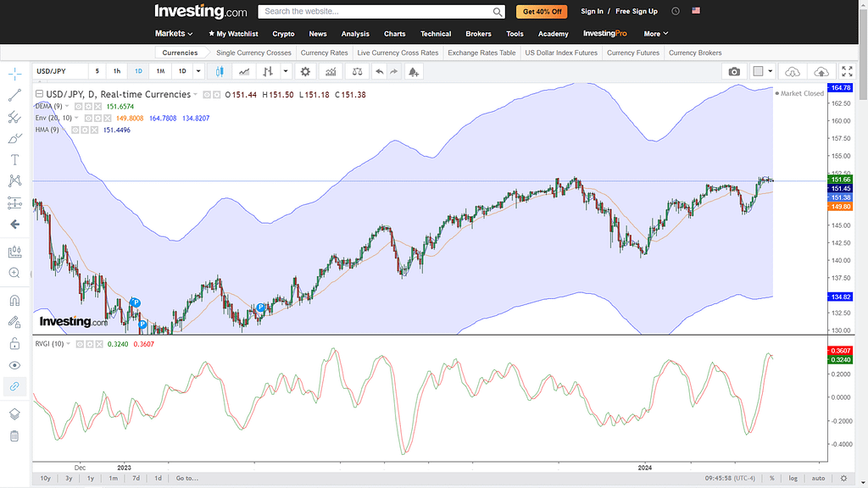868x488 pixels.
Task: Open the Technical menu item
Action: 436,34
